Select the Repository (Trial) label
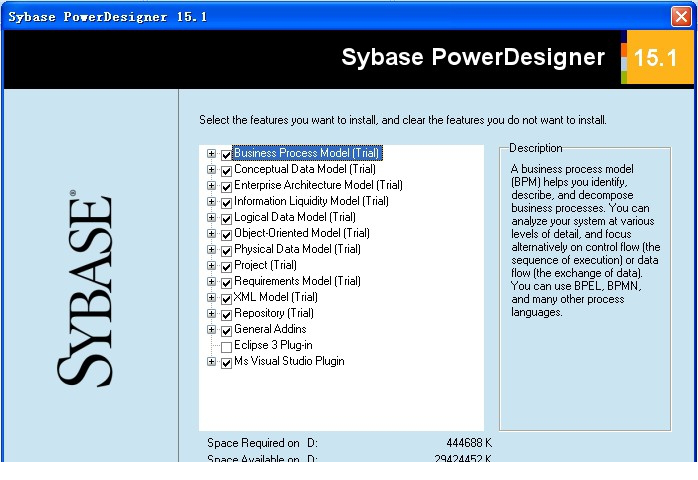Image resolution: width=698 pixels, height=480 pixels. click(x=274, y=313)
